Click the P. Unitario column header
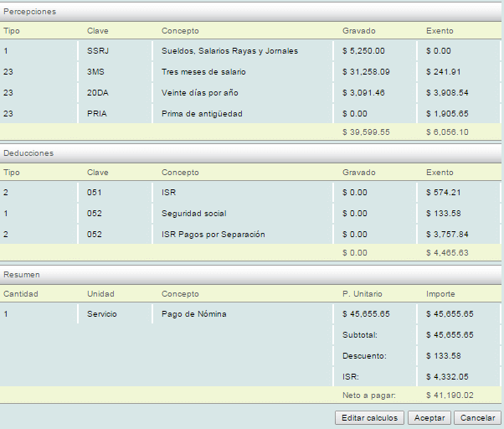This screenshot has height=429, width=504. pos(363,294)
